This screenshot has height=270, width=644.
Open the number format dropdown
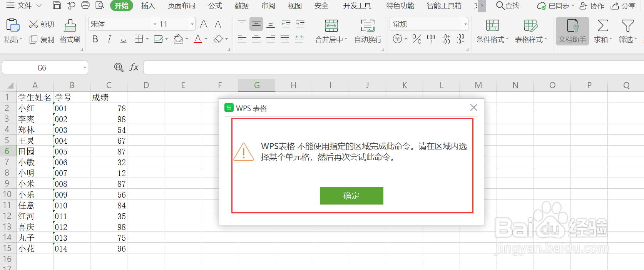pyautogui.click(x=465, y=24)
